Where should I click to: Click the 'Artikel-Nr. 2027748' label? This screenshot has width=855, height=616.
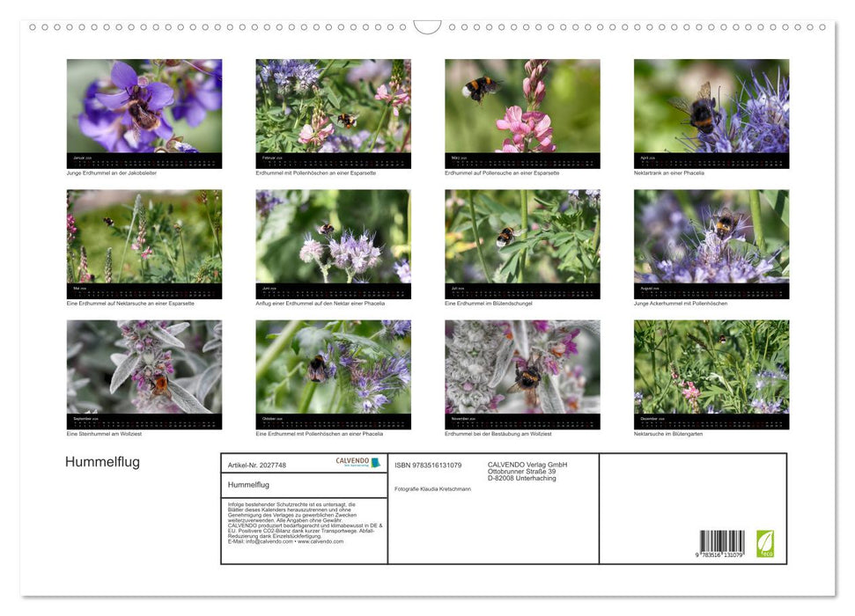[x=256, y=465]
